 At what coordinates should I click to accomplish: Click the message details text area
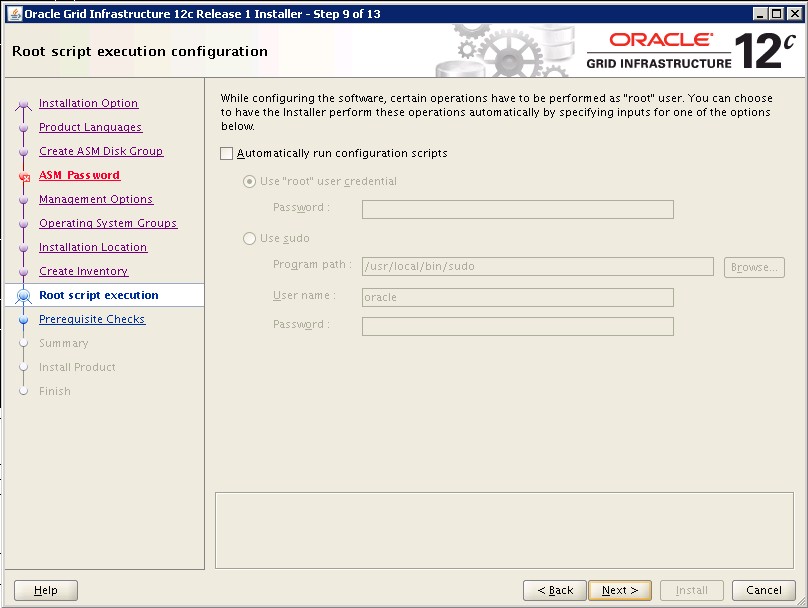pos(504,530)
